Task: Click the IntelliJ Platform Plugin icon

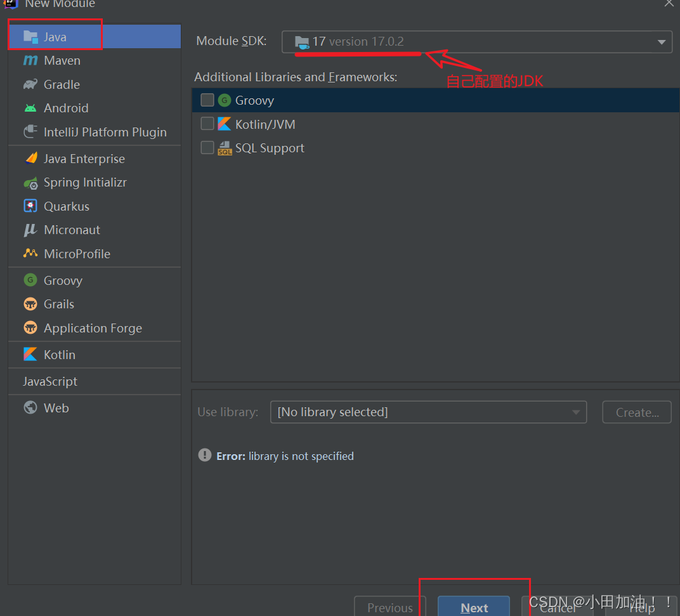Action: click(x=30, y=131)
